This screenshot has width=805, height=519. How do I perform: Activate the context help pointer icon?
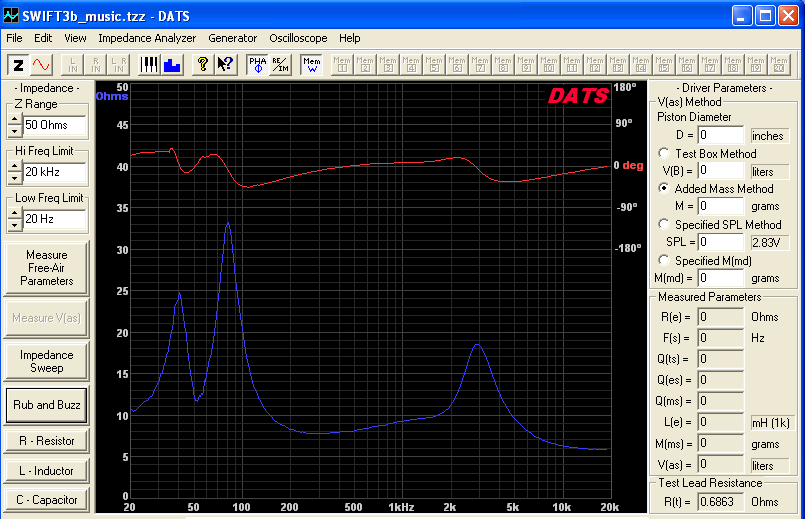click(225, 65)
